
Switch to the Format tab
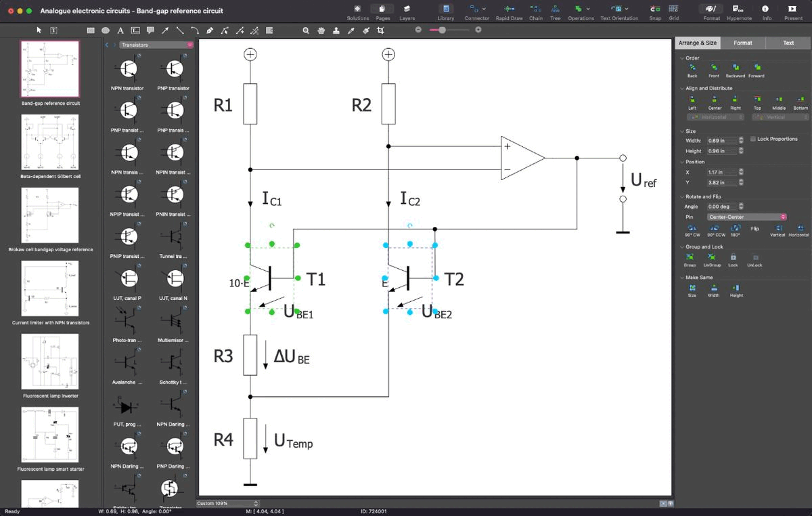[742, 43]
